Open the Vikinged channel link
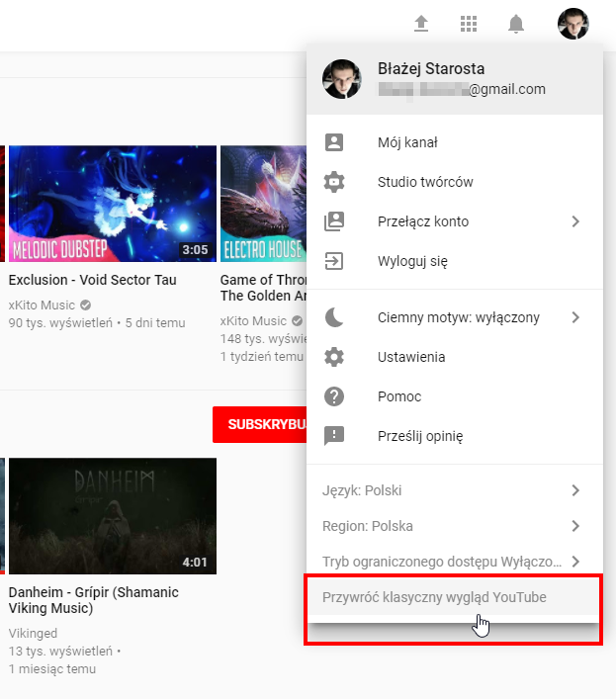This screenshot has width=616, height=699. [33, 634]
